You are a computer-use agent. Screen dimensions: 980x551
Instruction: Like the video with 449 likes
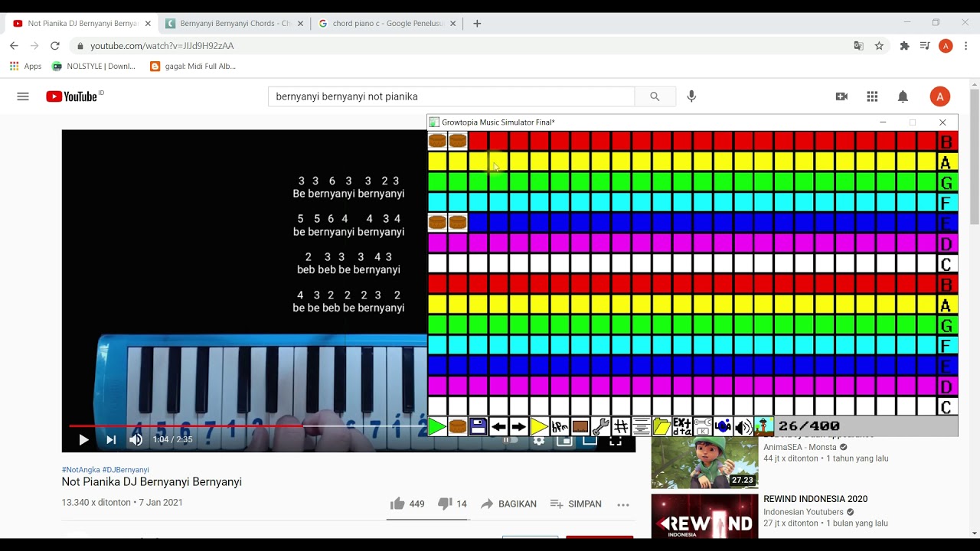pyautogui.click(x=407, y=504)
